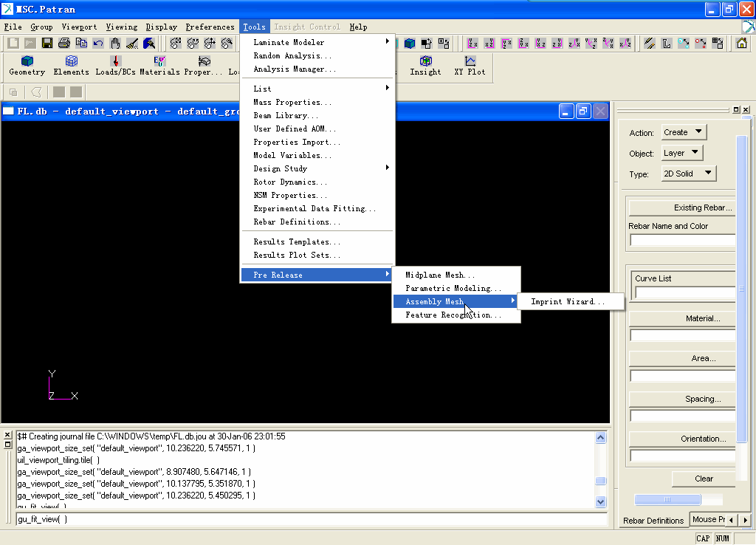Click the red Node Size icon
756x545 pixels.
pyautogui.click(x=701, y=44)
